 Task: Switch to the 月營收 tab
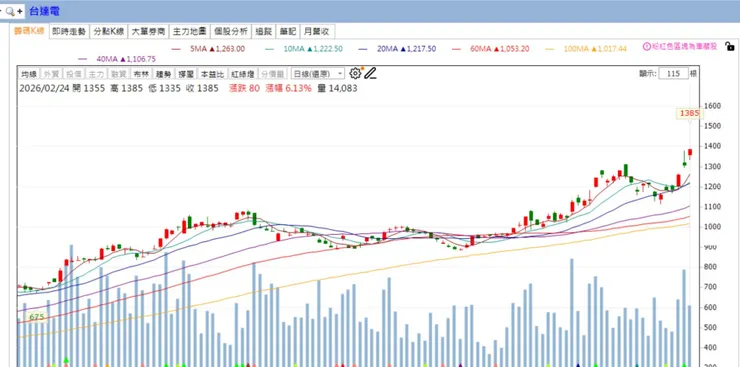pyautogui.click(x=317, y=32)
